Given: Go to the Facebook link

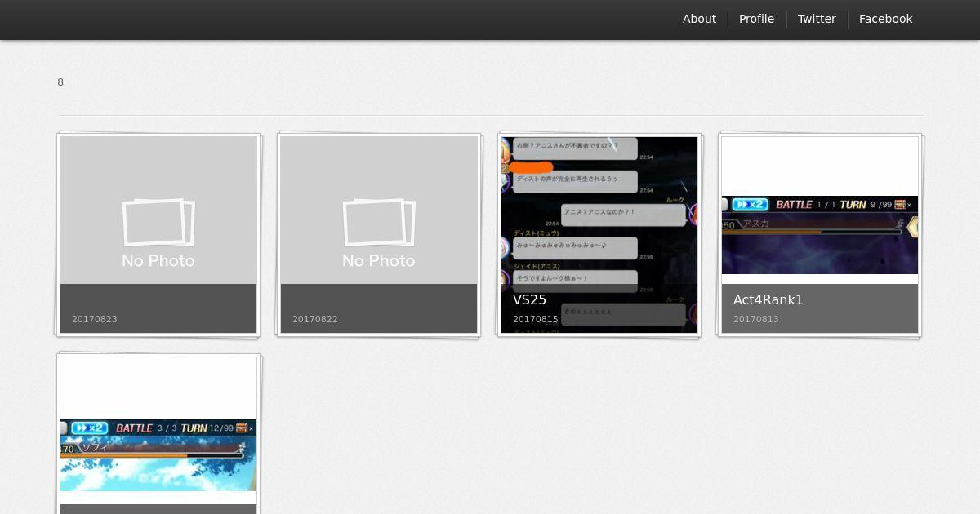Looking at the screenshot, I should pos(885,19).
